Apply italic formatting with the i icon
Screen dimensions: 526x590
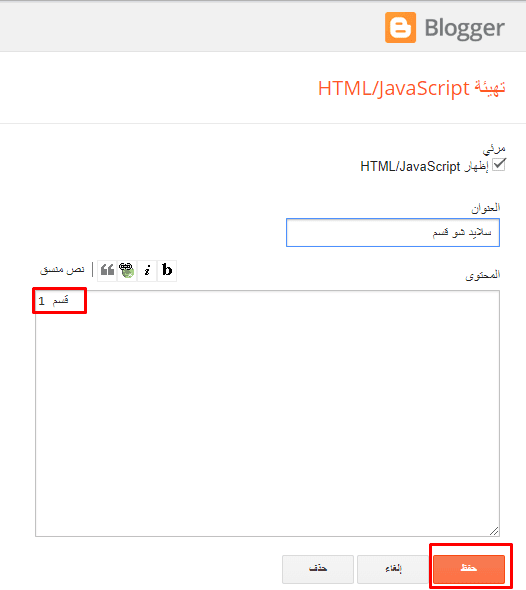(147, 270)
